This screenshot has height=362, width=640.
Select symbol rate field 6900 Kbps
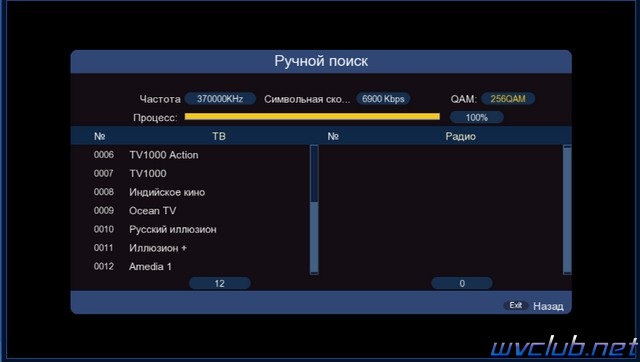click(x=383, y=99)
